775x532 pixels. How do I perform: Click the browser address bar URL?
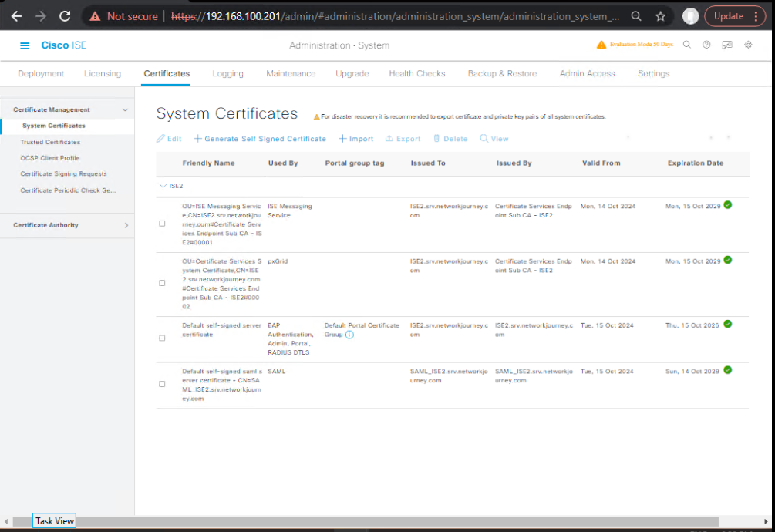coord(395,16)
